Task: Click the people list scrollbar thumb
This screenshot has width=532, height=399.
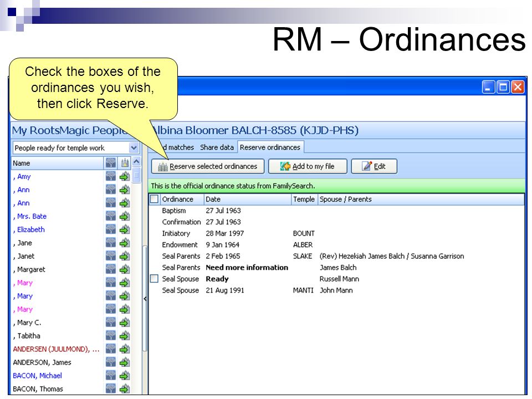Action: coord(136,176)
